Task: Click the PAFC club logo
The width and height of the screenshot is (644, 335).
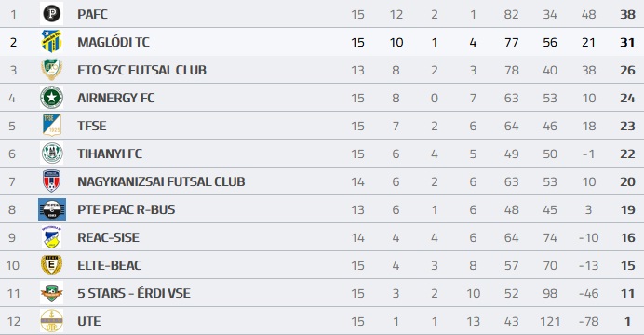Action: click(x=52, y=14)
